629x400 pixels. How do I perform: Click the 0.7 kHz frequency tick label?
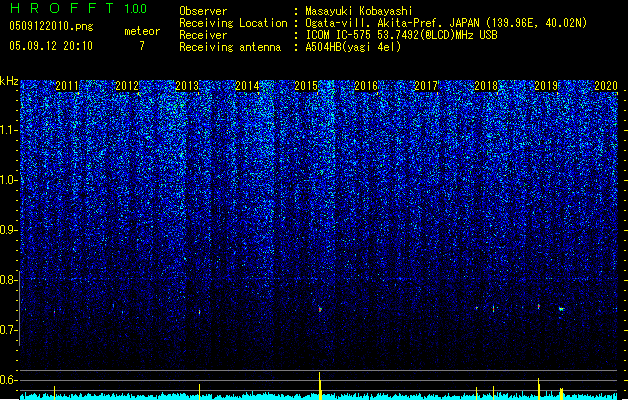tap(9, 330)
